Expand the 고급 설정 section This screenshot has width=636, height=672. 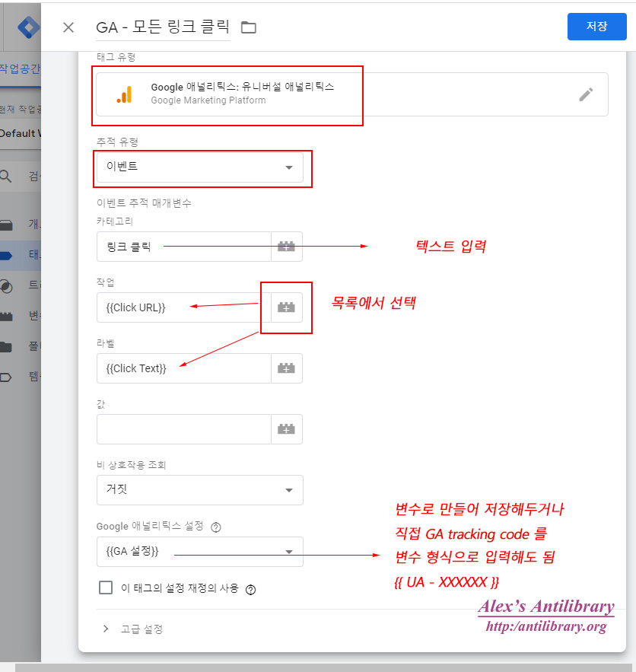tap(133, 629)
